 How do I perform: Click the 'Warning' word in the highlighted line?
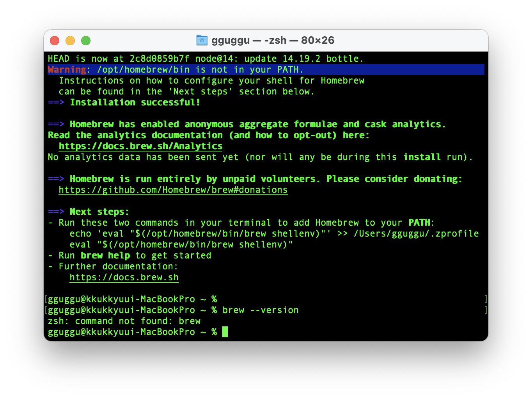coord(67,69)
